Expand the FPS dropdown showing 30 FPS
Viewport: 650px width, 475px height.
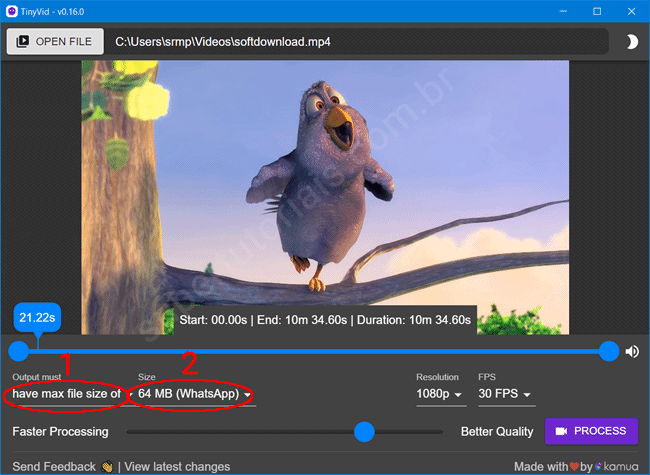click(x=505, y=394)
